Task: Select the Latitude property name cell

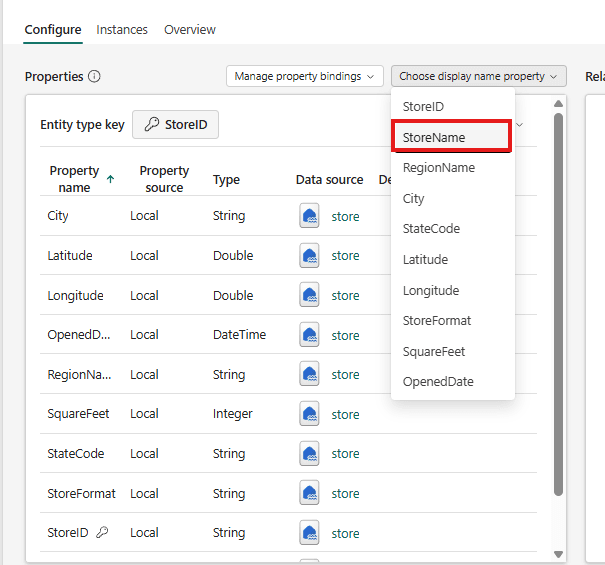Action: click(x=70, y=255)
